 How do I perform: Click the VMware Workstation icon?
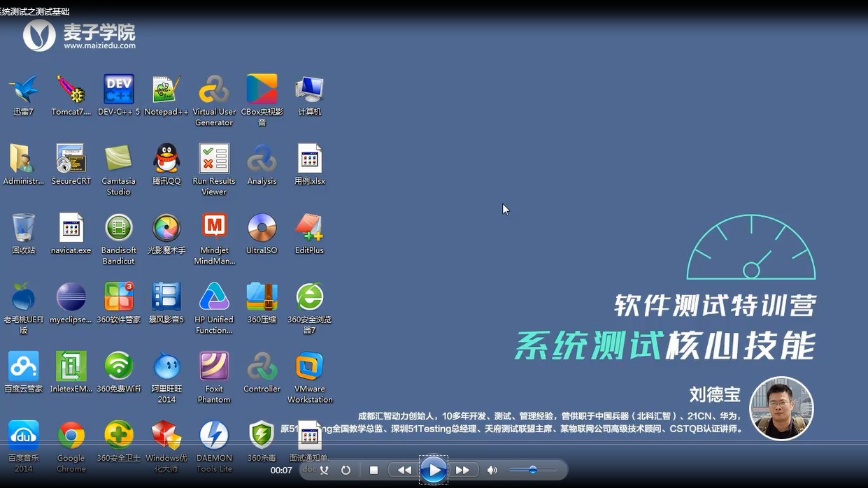[310, 367]
